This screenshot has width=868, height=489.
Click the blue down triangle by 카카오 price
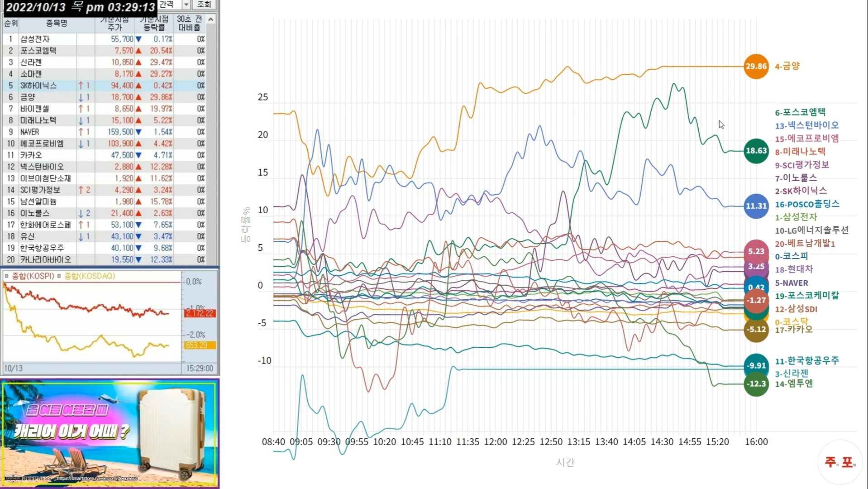tap(138, 155)
